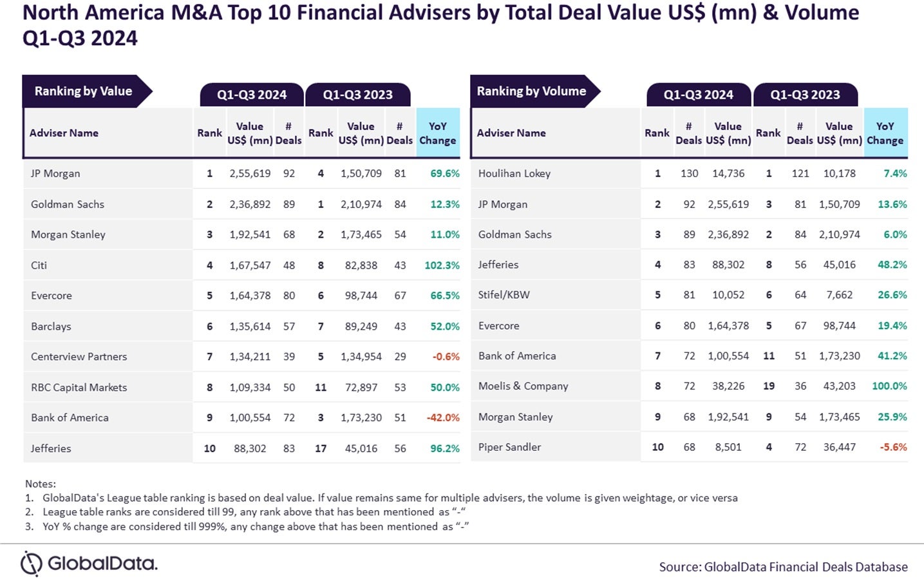Click Adviser Name header in value table

point(64,133)
